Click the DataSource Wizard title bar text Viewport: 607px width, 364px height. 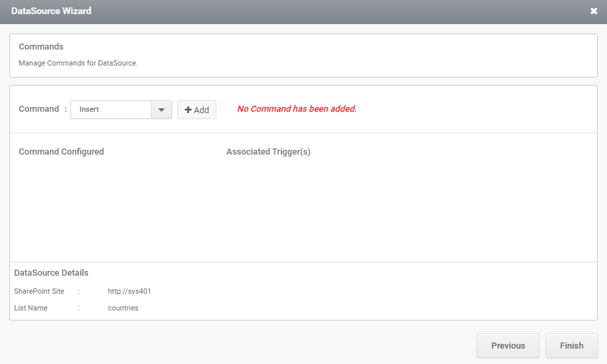coord(51,11)
